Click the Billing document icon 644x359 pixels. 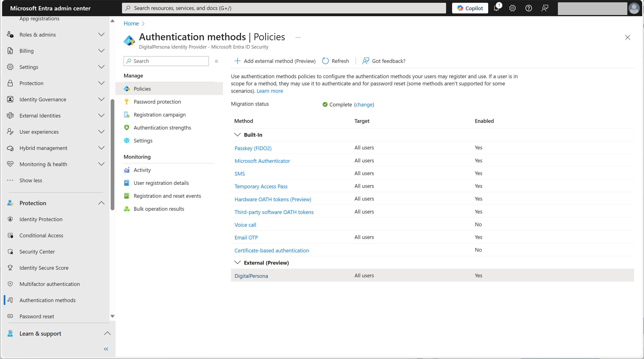pyautogui.click(x=10, y=51)
